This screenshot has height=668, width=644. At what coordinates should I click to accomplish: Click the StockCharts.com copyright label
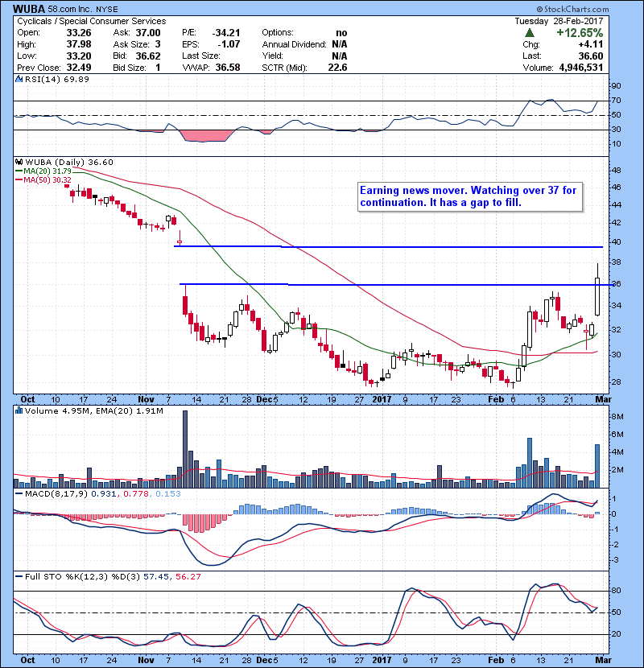pyautogui.click(x=572, y=9)
